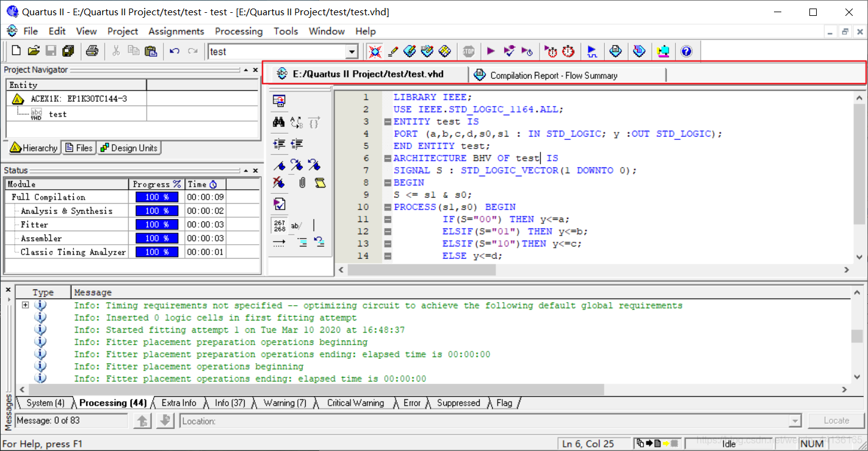The width and height of the screenshot is (868, 451).
Task: Analyze the current file from the editor toolbar
Action: click(279, 204)
